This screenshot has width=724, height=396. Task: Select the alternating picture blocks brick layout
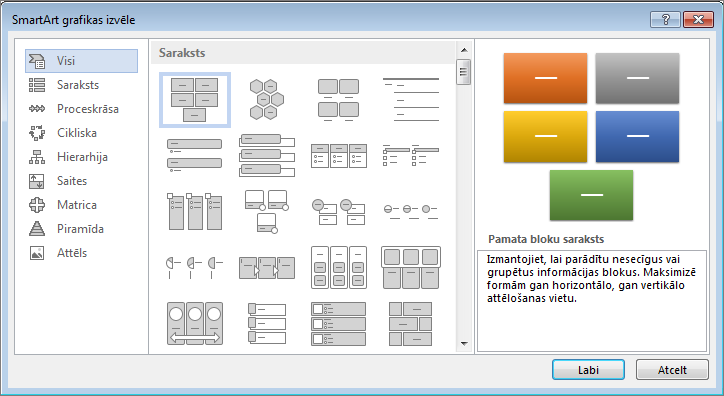[410, 324]
